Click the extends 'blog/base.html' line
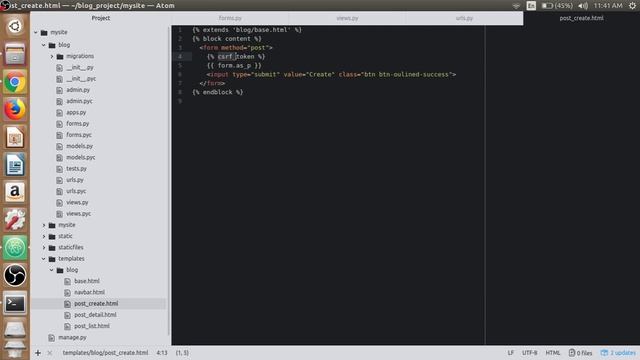 coord(247,30)
